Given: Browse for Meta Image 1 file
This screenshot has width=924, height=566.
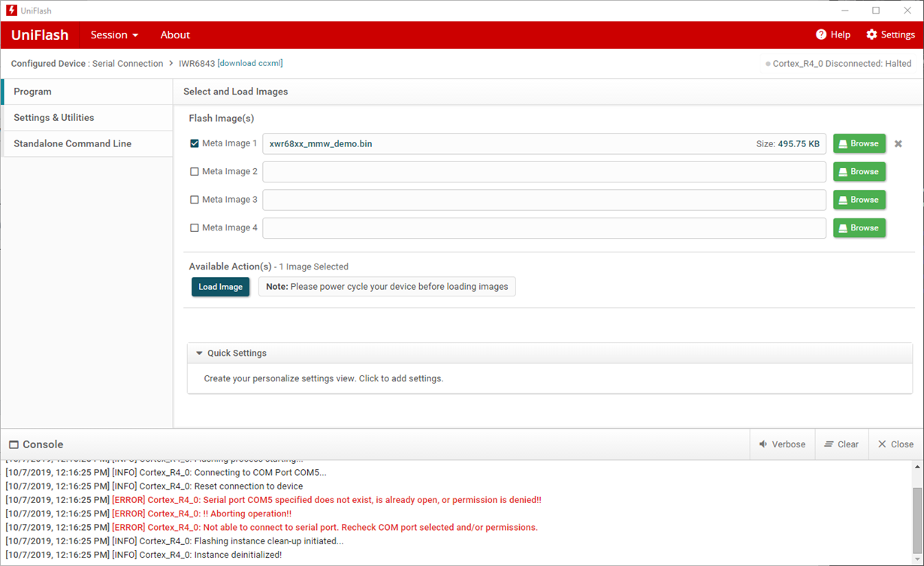Looking at the screenshot, I should pos(859,143).
